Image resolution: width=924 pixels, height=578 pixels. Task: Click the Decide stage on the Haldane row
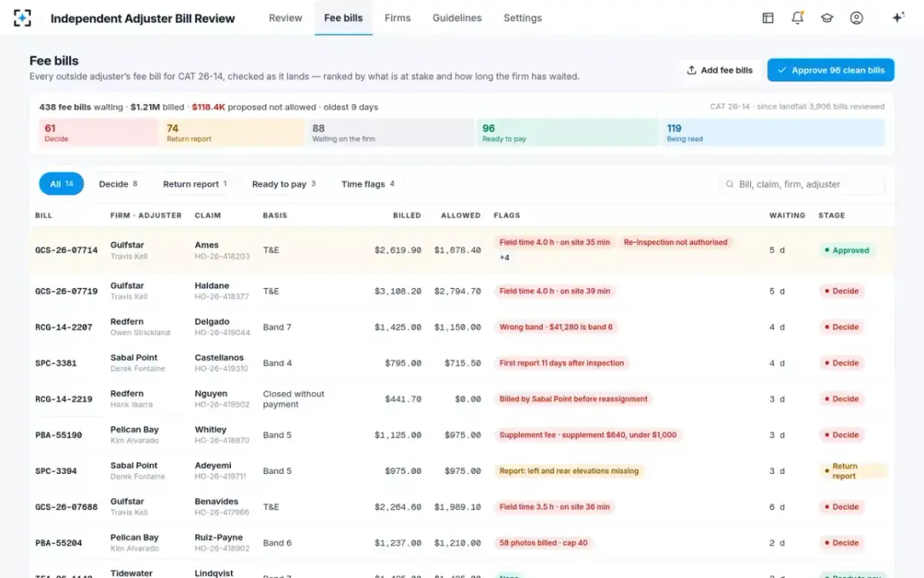pos(841,291)
